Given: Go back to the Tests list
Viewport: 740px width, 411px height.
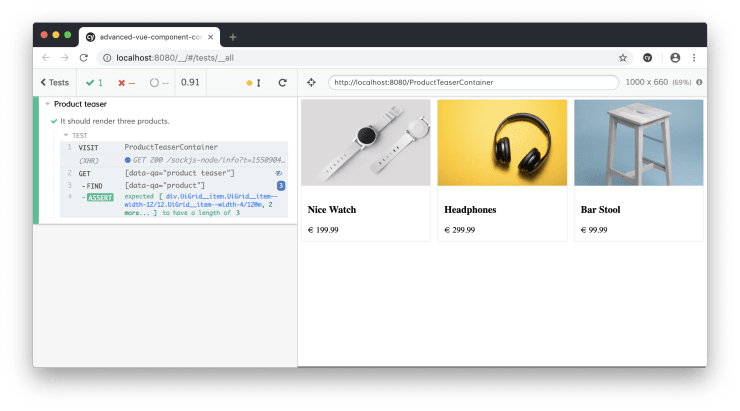Looking at the screenshot, I should pyautogui.click(x=54, y=82).
